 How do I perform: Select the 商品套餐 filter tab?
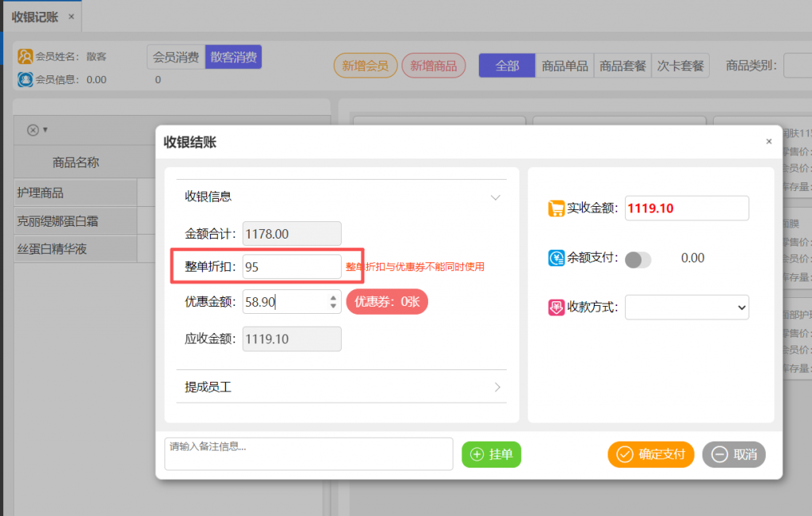point(622,66)
